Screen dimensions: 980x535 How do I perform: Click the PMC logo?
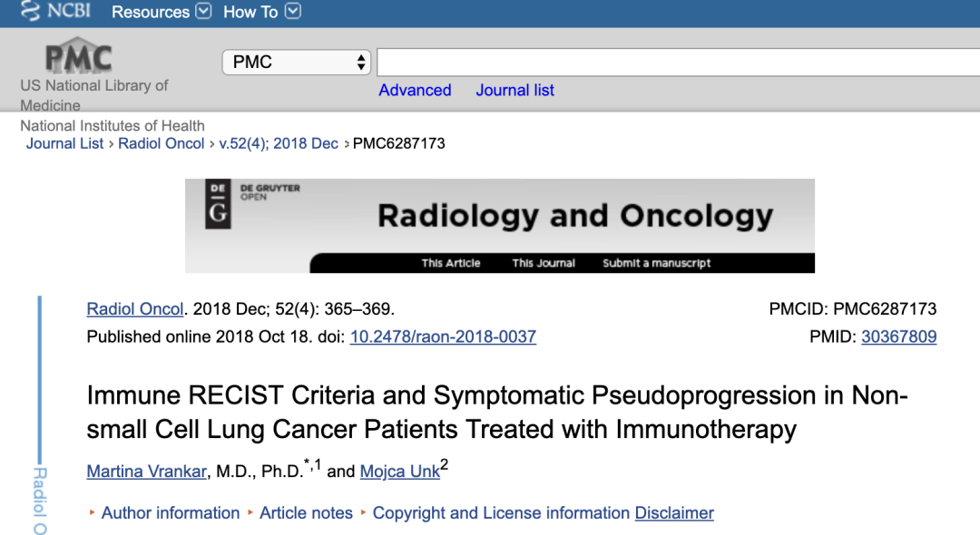coord(78,56)
